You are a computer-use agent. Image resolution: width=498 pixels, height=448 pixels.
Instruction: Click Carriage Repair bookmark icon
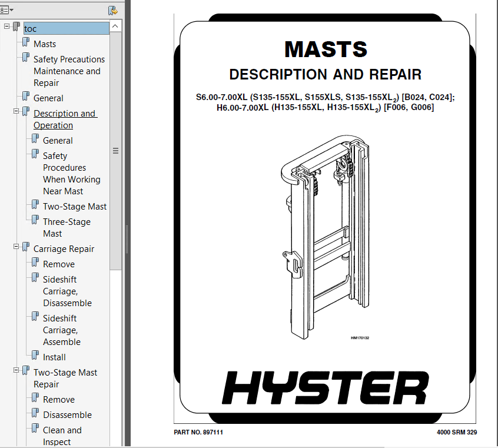pyautogui.click(x=26, y=247)
